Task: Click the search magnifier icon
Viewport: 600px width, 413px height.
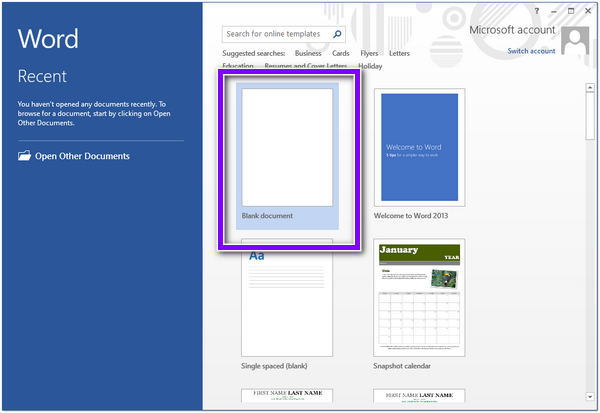Action: (337, 34)
